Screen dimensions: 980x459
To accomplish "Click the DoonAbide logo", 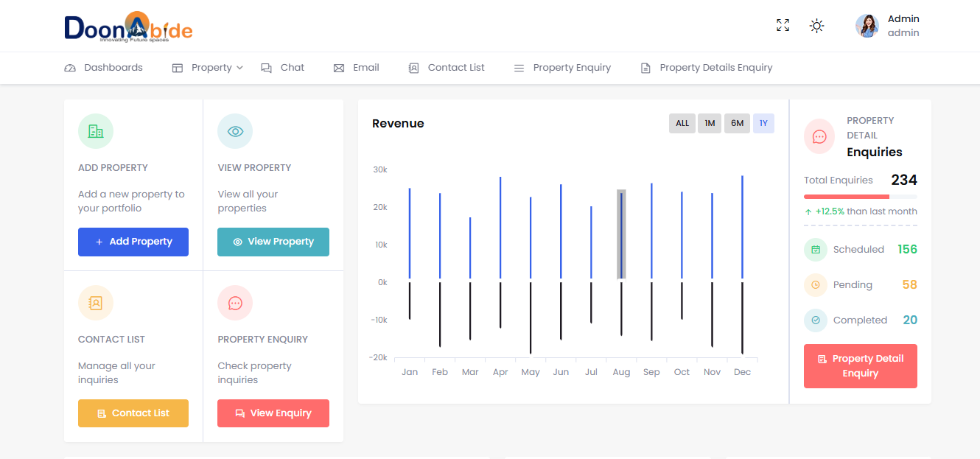I will click(128, 27).
